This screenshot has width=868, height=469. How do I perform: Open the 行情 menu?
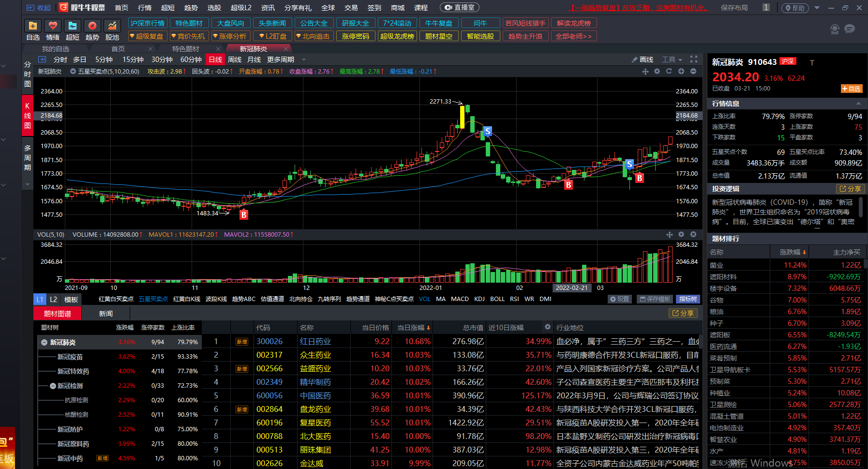[145, 8]
